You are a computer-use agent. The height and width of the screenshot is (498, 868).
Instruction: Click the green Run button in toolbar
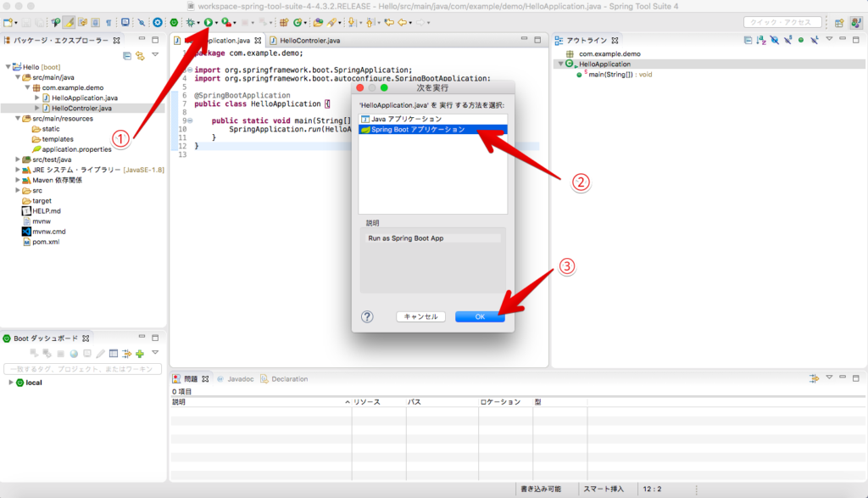208,22
